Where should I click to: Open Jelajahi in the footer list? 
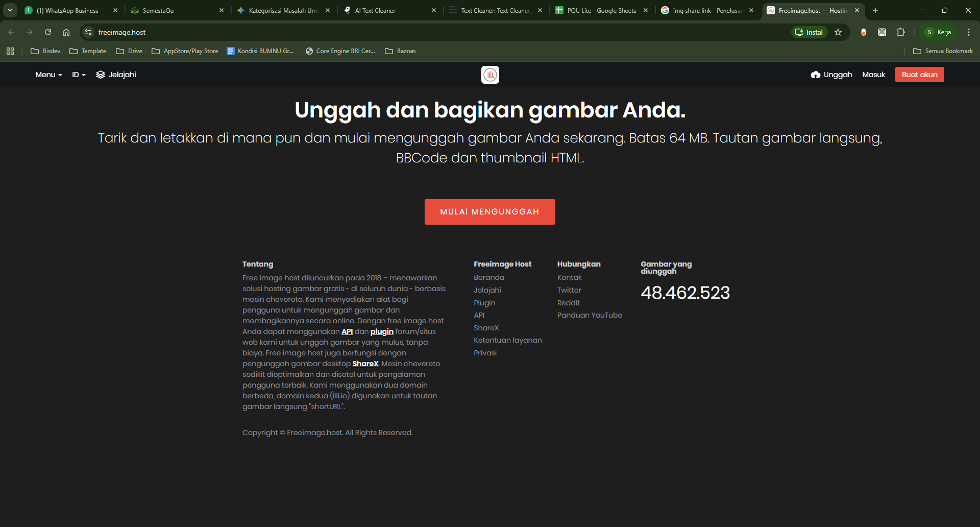pos(487,290)
